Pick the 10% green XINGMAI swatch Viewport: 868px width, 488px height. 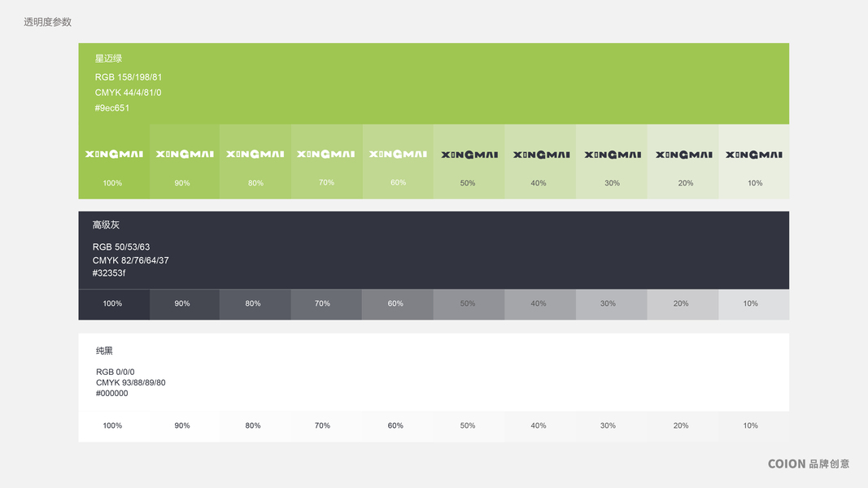pyautogui.click(x=754, y=162)
